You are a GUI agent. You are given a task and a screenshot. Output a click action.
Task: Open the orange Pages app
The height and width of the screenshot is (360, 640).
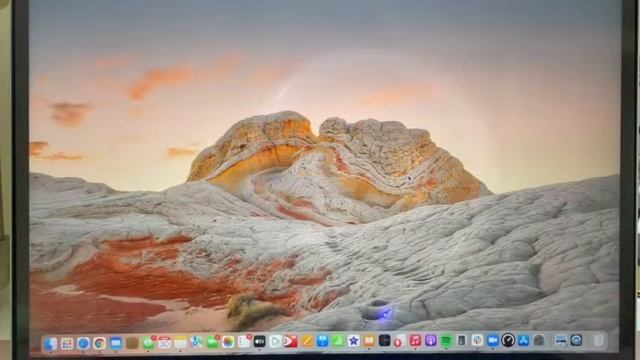point(307,341)
